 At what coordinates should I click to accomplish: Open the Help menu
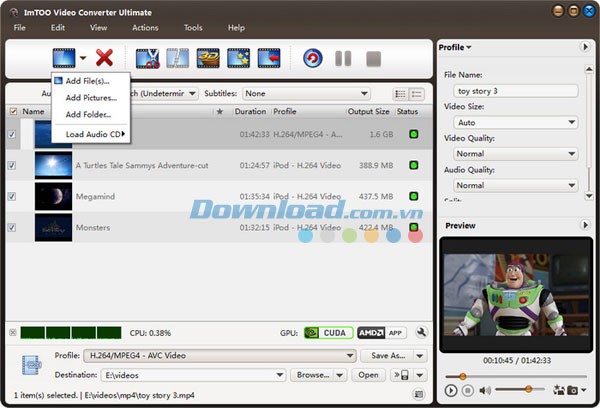click(236, 28)
